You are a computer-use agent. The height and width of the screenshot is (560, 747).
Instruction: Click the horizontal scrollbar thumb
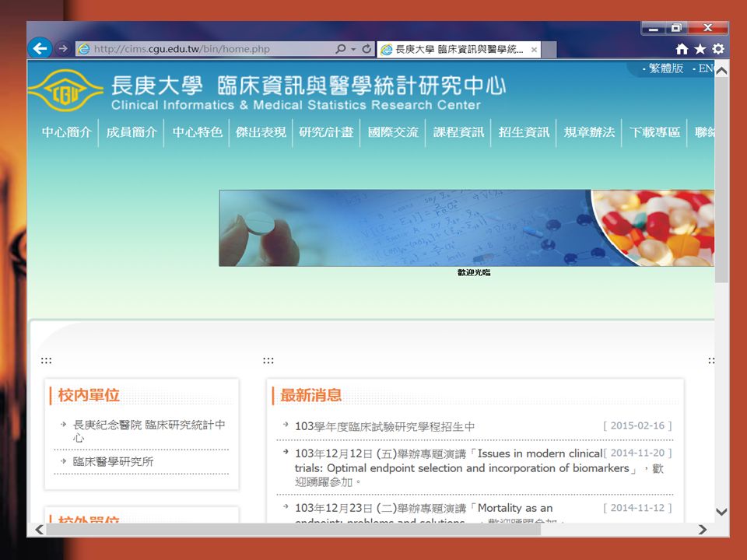tap(293, 530)
